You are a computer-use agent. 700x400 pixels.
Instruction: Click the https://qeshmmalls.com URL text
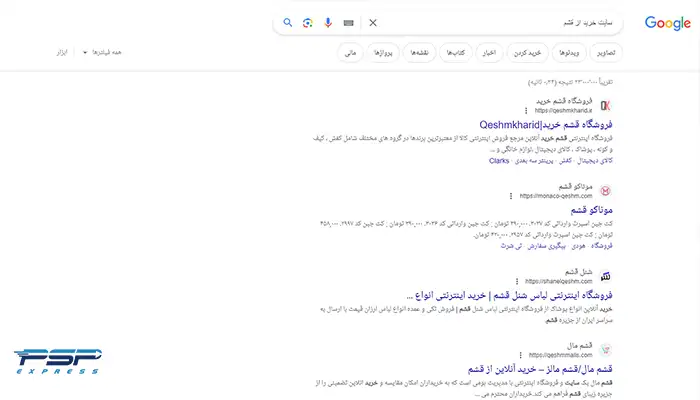click(x=560, y=355)
